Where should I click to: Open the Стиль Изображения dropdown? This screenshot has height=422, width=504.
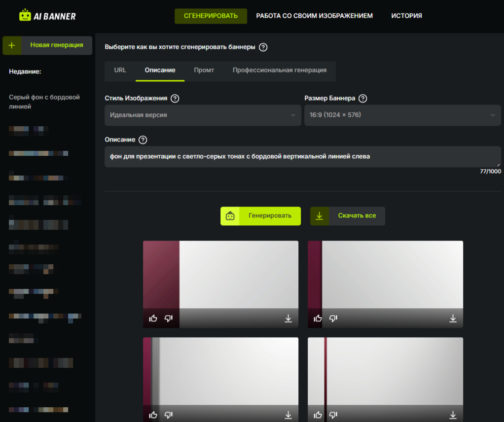point(202,115)
